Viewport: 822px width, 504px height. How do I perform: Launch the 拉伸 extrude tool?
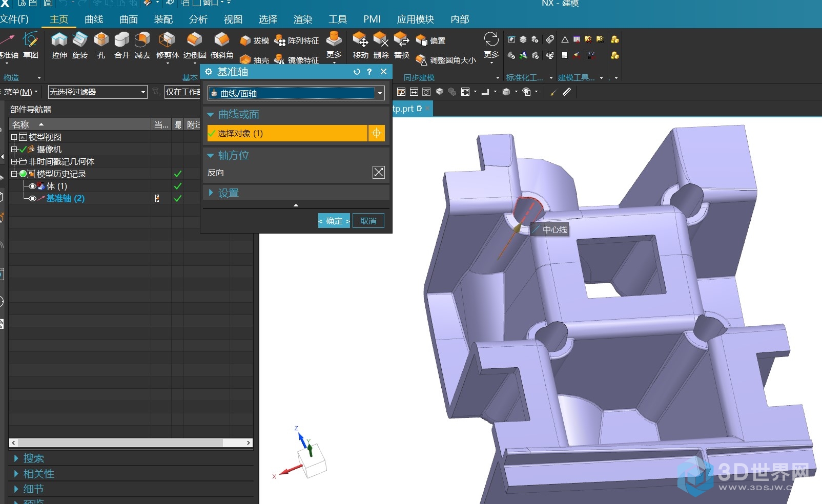pyautogui.click(x=59, y=45)
